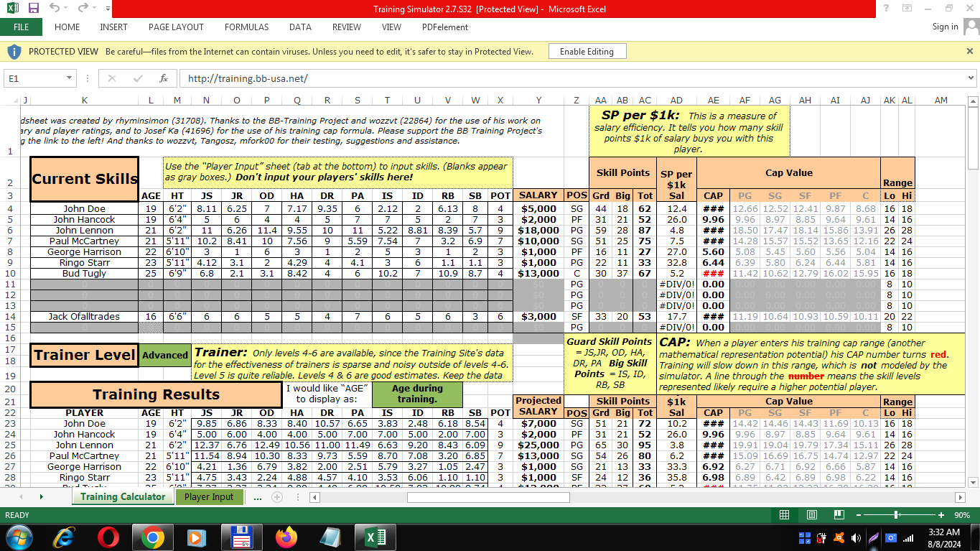Click the Jack Ofalltrades name cell
Image resolution: width=980 pixels, height=551 pixels.
(84, 317)
